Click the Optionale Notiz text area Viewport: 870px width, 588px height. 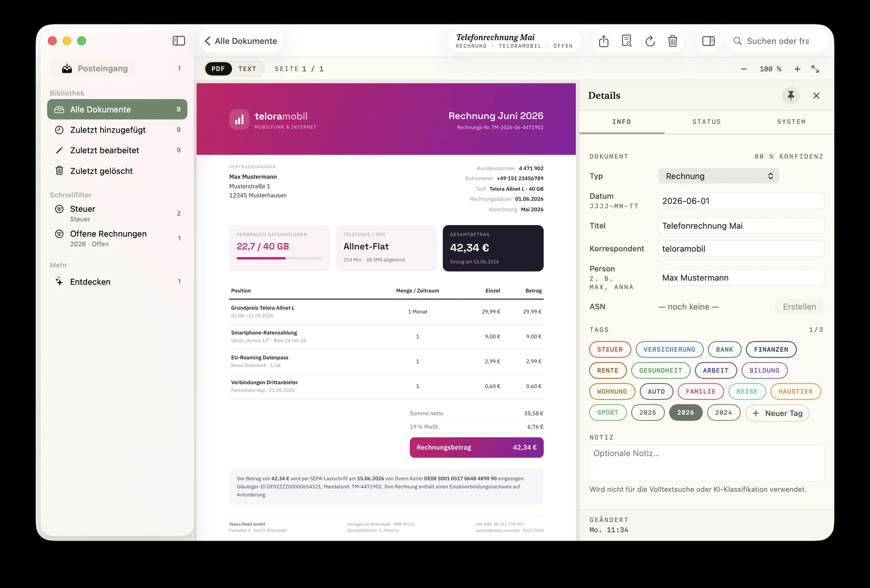(707, 463)
